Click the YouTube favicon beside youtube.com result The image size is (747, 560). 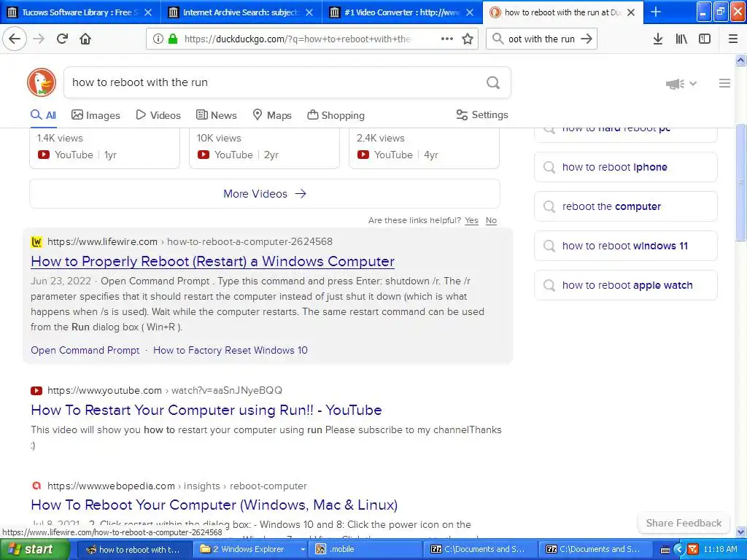pyautogui.click(x=36, y=391)
